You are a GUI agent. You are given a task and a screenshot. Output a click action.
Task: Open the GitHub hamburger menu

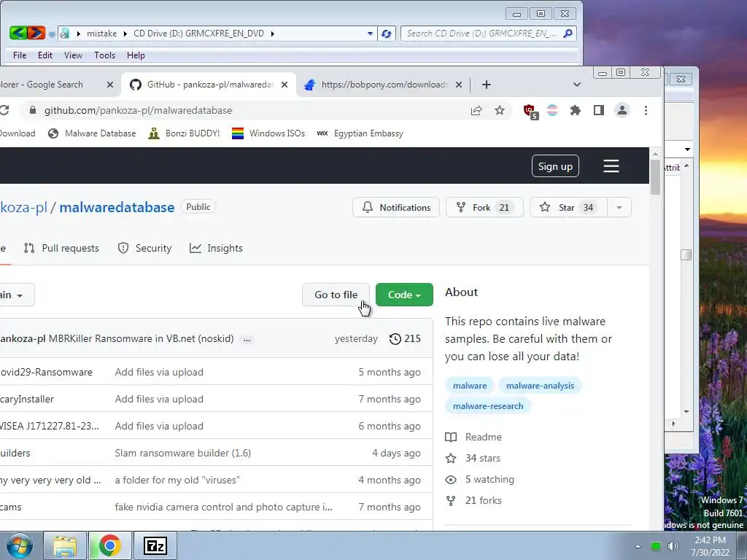[611, 166]
